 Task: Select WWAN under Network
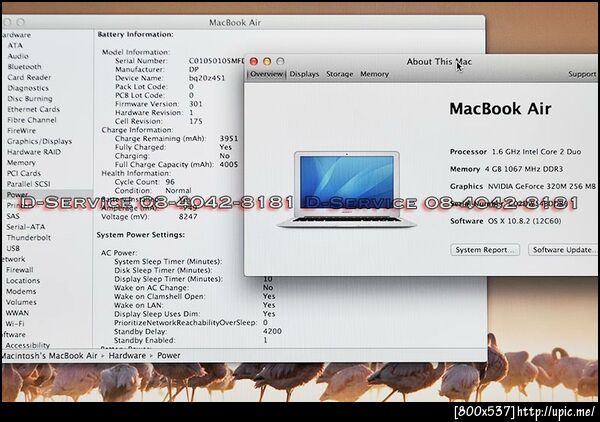click(x=17, y=313)
